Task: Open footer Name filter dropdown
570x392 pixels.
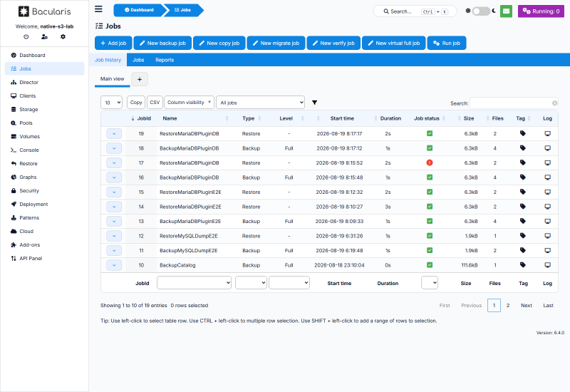Action: [194, 282]
